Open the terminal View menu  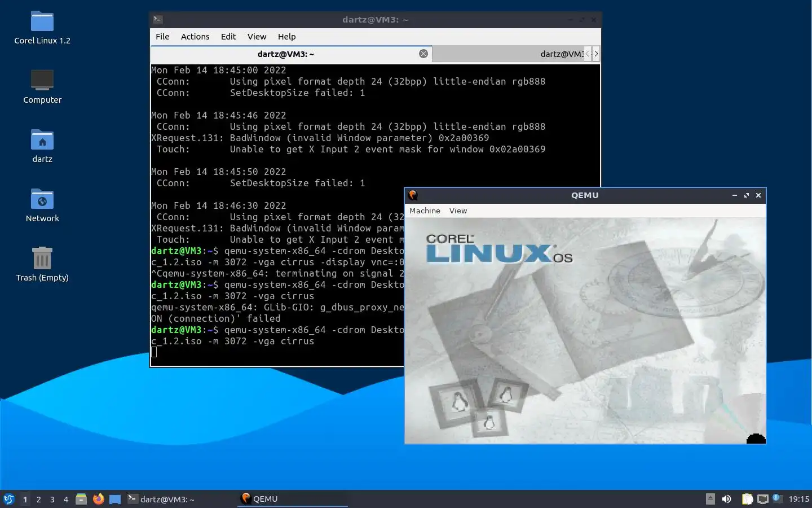[x=257, y=36]
